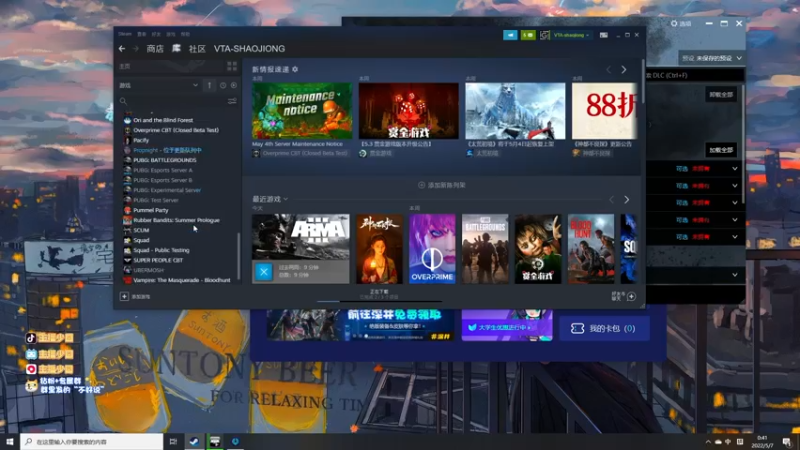
Task: Open Steam from the Windows taskbar
Action: [194, 441]
